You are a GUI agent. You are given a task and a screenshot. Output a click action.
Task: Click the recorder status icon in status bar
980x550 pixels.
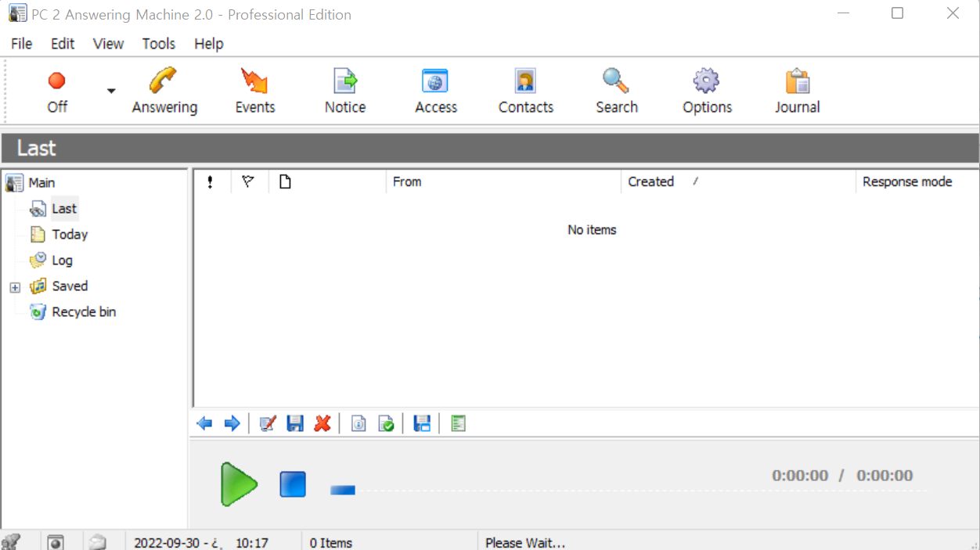pyautogui.click(x=55, y=541)
